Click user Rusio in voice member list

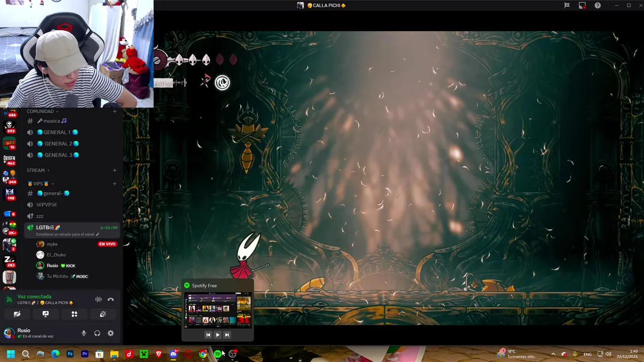point(52,265)
